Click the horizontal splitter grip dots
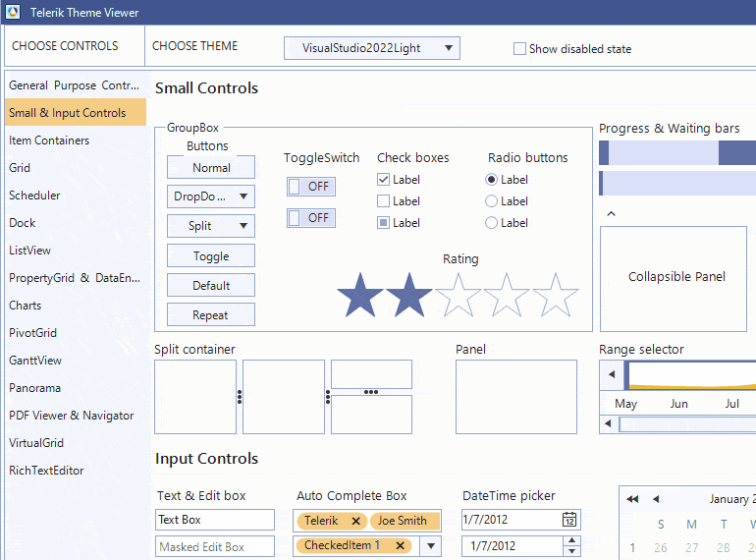The height and width of the screenshot is (560, 756). coord(371,392)
